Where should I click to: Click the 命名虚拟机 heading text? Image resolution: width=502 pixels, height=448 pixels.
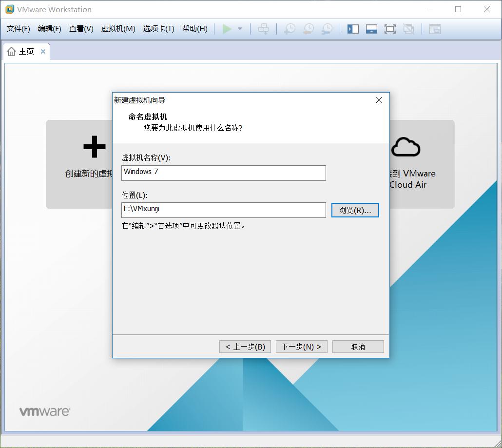click(148, 117)
